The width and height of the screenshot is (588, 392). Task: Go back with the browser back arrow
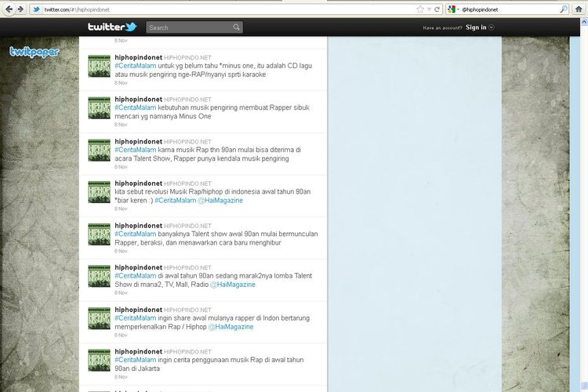click(9, 9)
